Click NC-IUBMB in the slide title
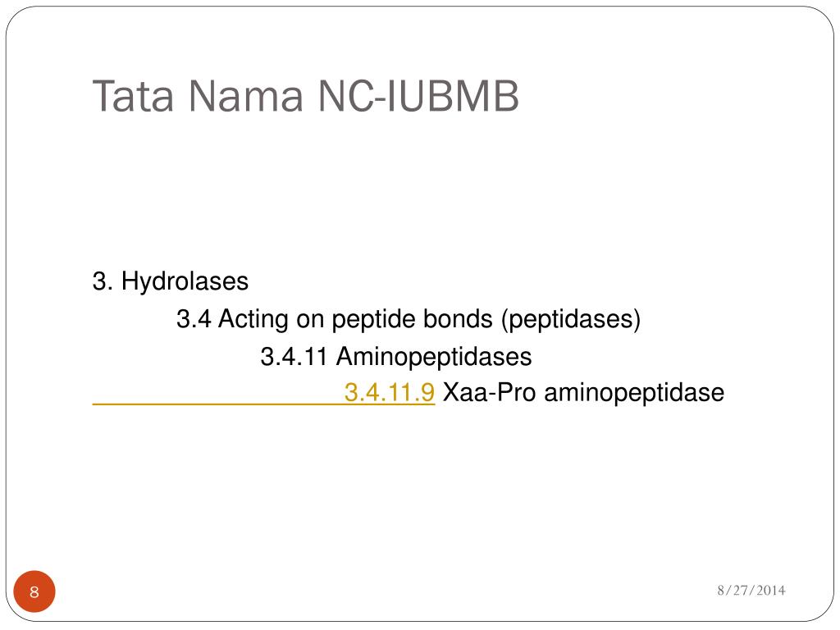Screen dimensions: 840x630 418,97
